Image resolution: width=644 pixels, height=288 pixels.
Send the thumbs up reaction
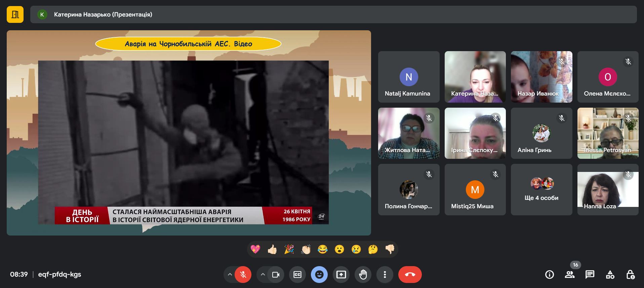point(272,249)
